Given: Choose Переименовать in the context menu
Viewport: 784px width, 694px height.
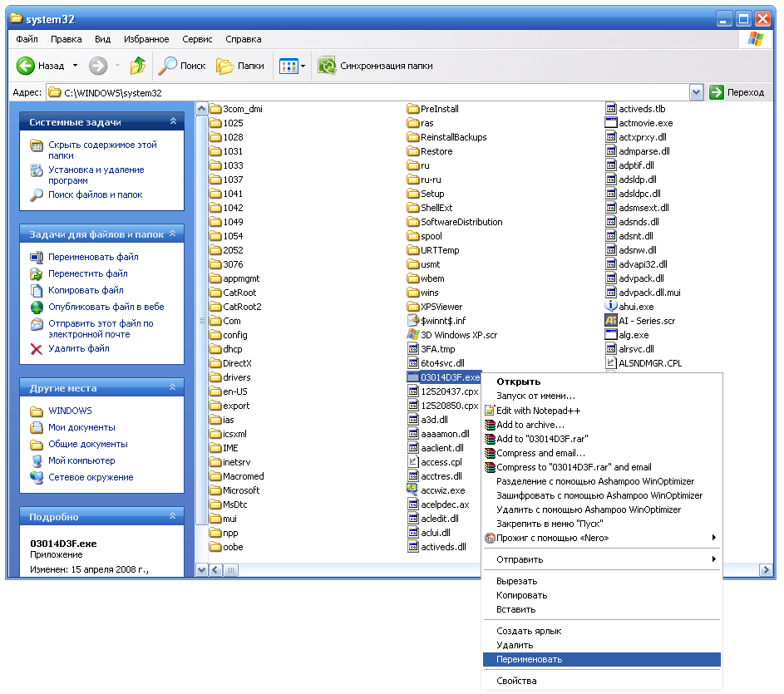Looking at the screenshot, I should 529,659.
